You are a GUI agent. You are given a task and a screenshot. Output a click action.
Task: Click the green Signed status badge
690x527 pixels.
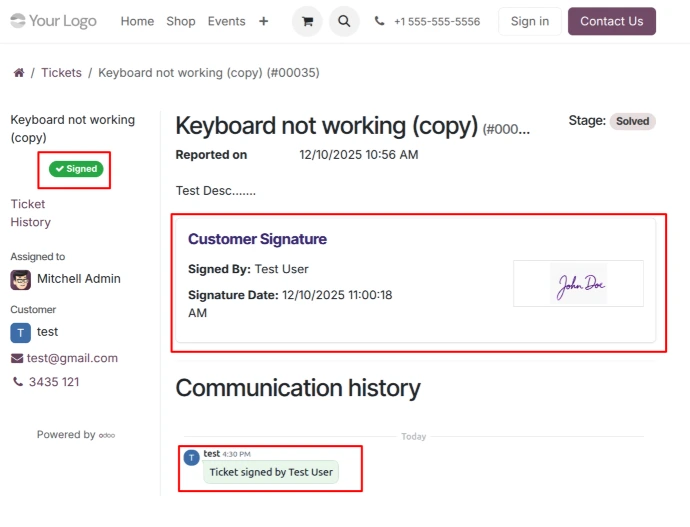pyautogui.click(x=76, y=169)
